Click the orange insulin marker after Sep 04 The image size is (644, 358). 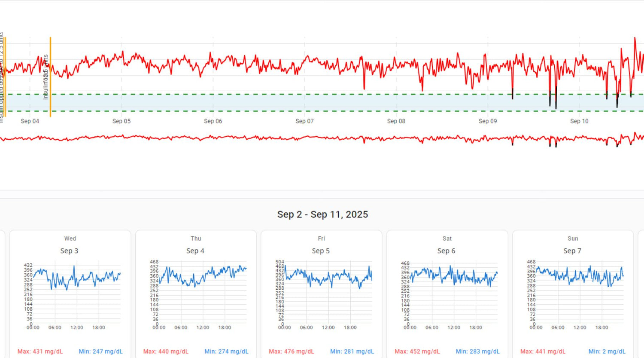coord(50,77)
